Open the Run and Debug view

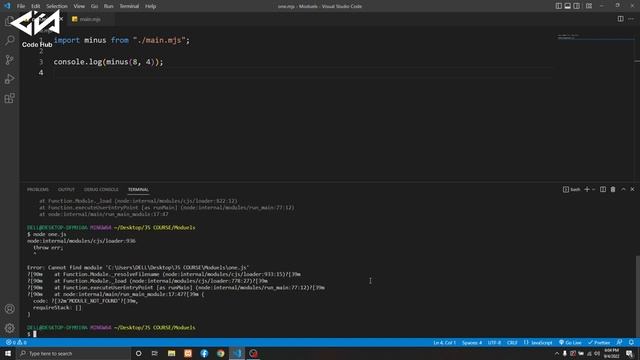click(9, 79)
